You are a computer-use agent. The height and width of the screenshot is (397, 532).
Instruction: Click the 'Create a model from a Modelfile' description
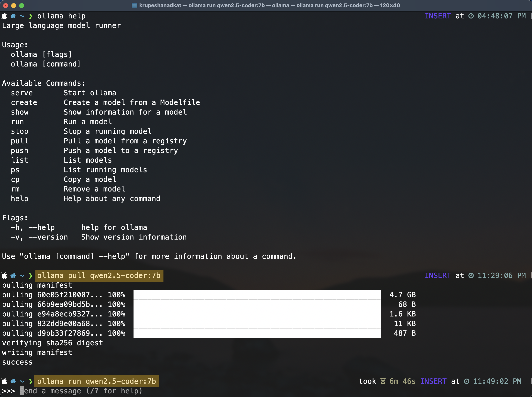click(132, 103)
